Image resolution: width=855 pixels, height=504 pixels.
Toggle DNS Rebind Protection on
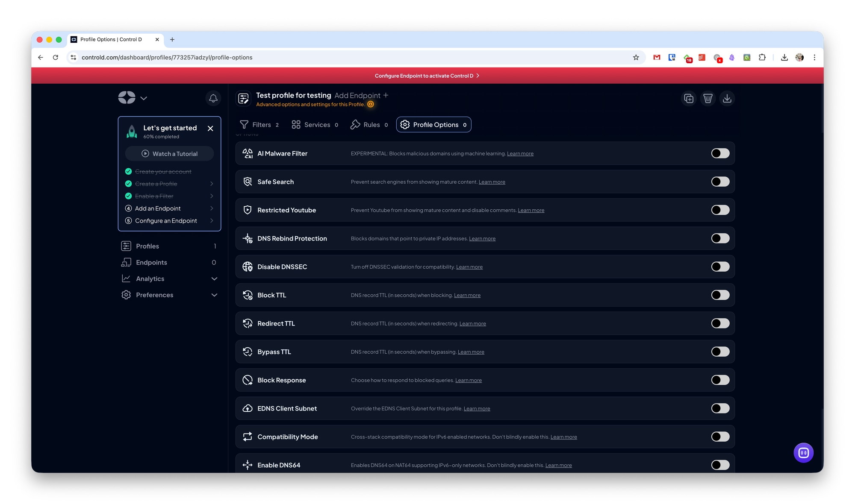pyautogui.click(x=720, y=238)
